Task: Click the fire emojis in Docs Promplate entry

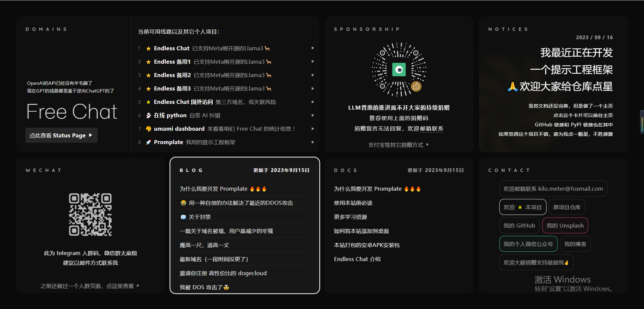Action: pyautogui.click(x=412, y=189)
